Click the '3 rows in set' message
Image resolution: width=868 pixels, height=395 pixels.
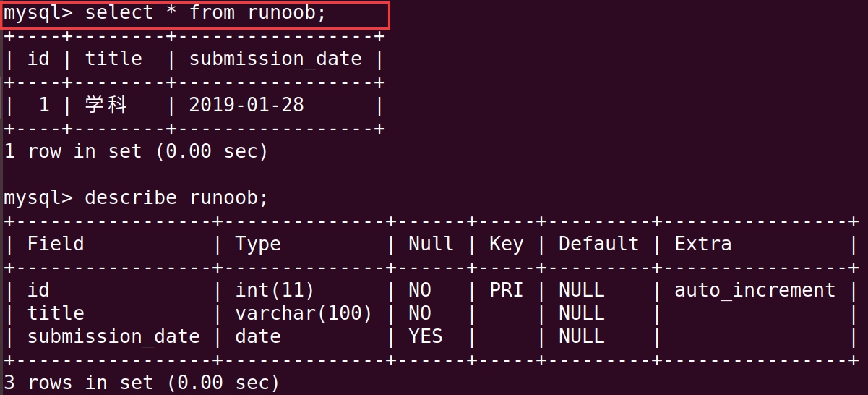[142, 383]
